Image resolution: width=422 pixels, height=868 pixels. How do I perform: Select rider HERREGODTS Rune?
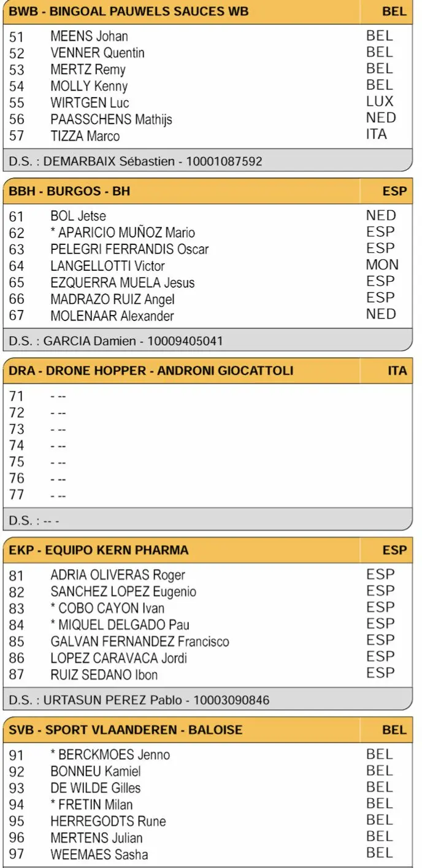click(108, 821)
